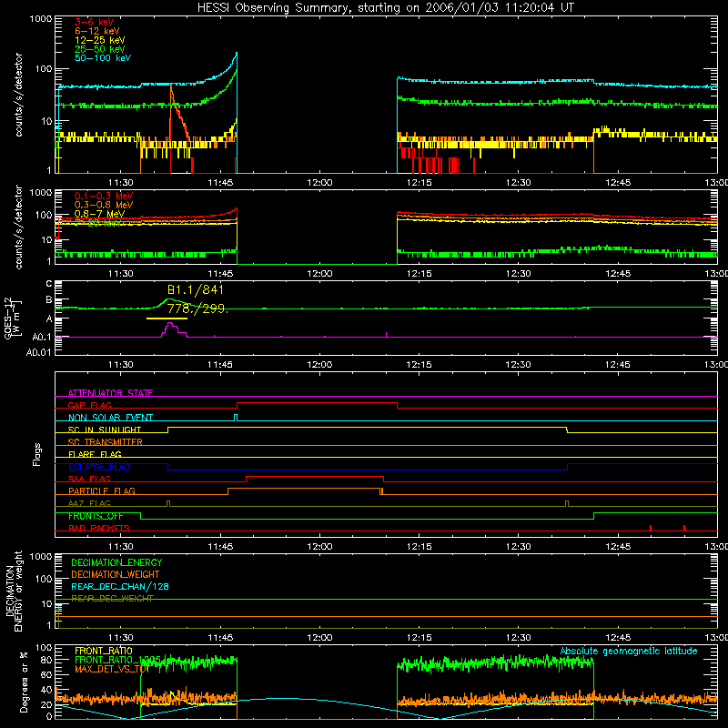
Task: Click the 12:15 tick label under the top panel
Action: (419, 183)
